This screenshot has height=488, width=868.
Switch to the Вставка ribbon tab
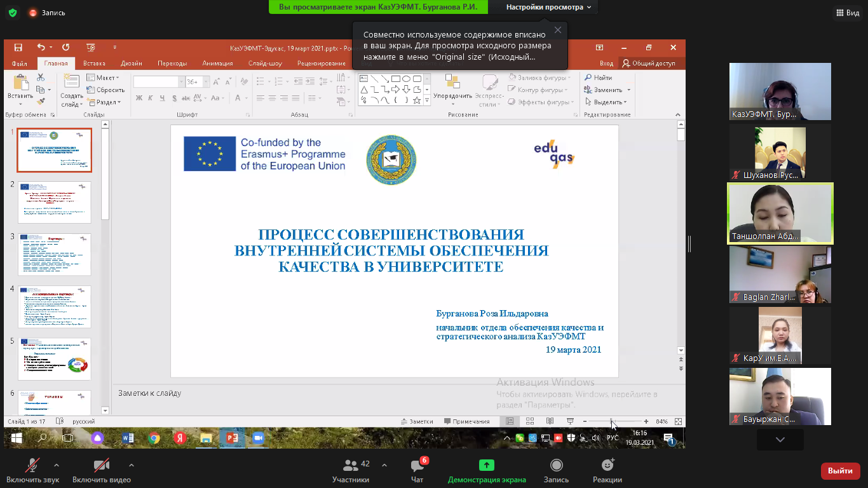94,64
